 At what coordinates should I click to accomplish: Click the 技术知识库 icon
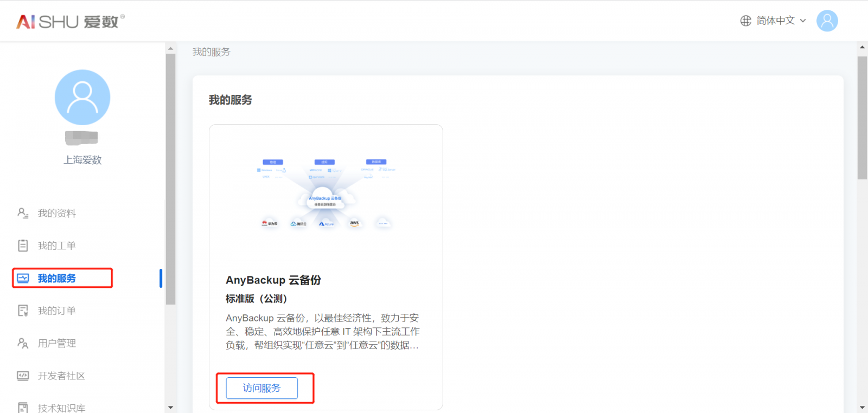click(23, 408)
